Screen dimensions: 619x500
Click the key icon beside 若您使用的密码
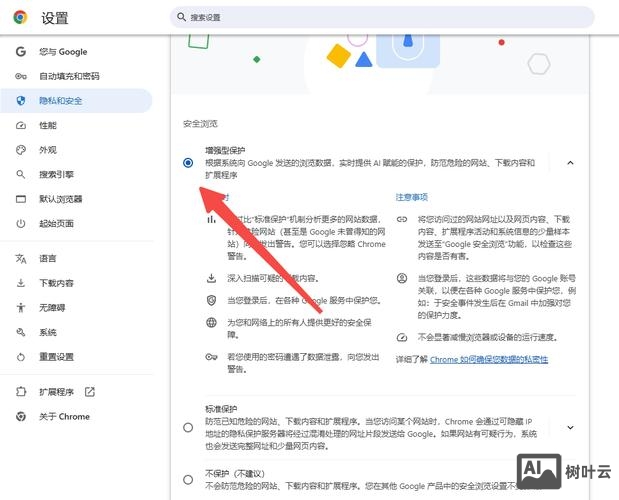click(x=212, y=357)
